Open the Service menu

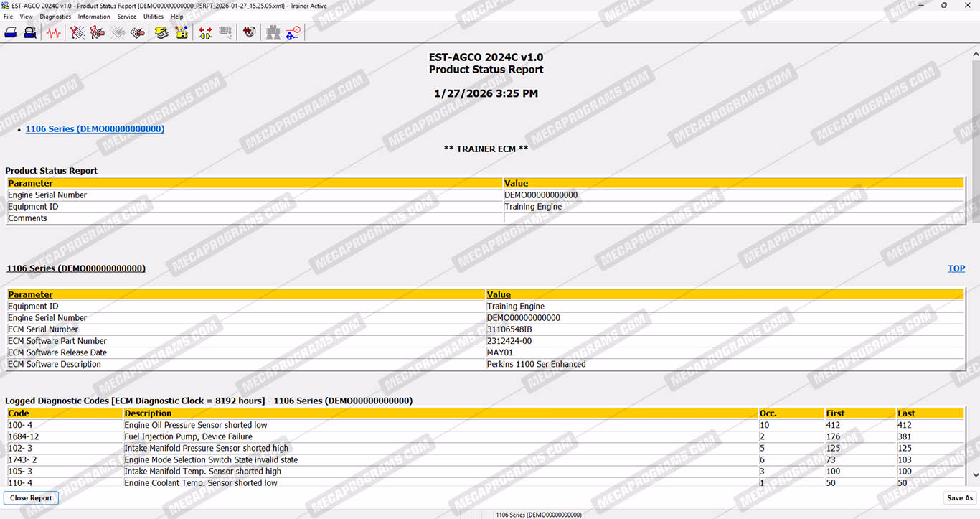tap(126, 17)
